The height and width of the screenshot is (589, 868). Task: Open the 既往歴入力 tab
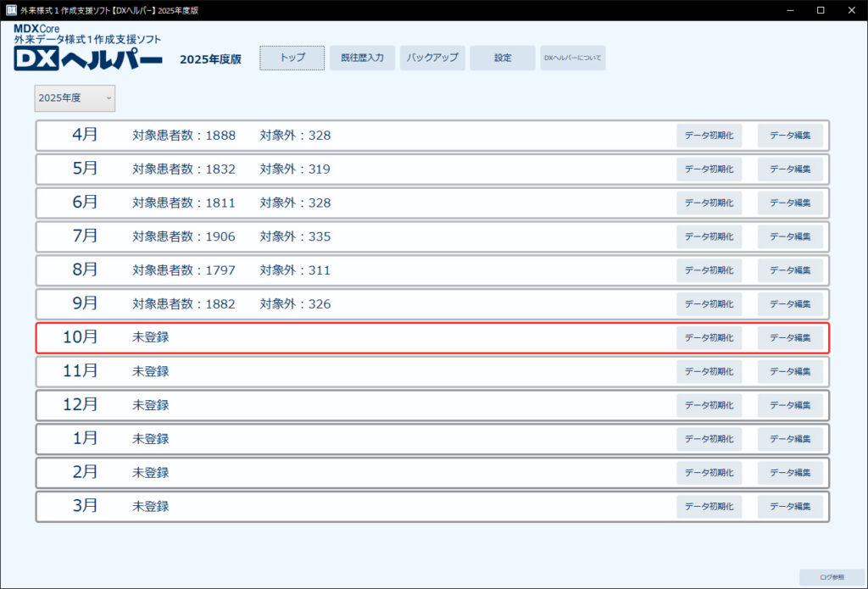point(362,58)
